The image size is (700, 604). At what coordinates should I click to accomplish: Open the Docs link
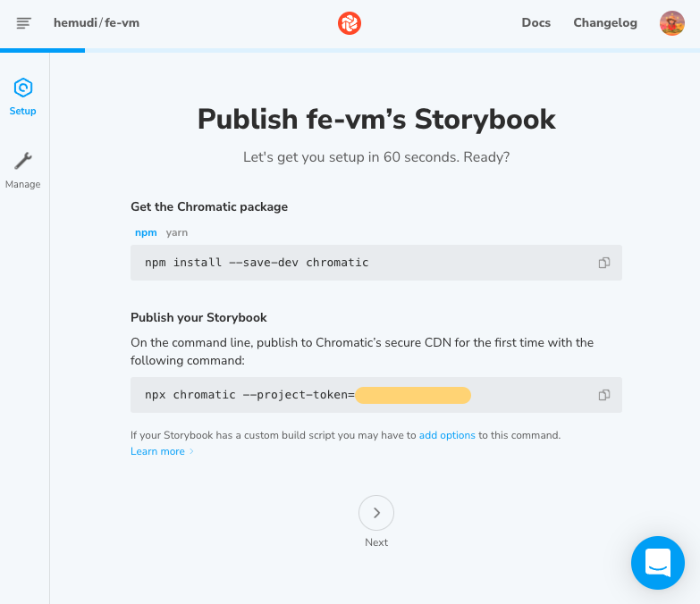tap(536, 22)
